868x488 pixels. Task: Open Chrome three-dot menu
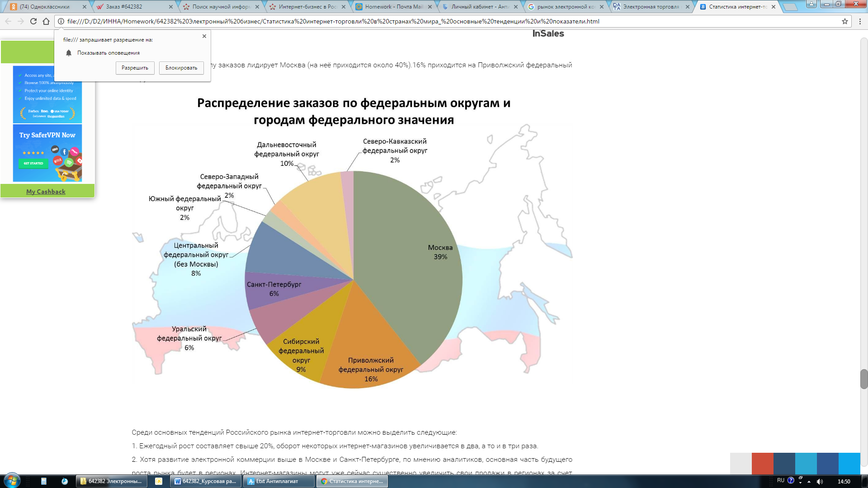pos(860,21)
